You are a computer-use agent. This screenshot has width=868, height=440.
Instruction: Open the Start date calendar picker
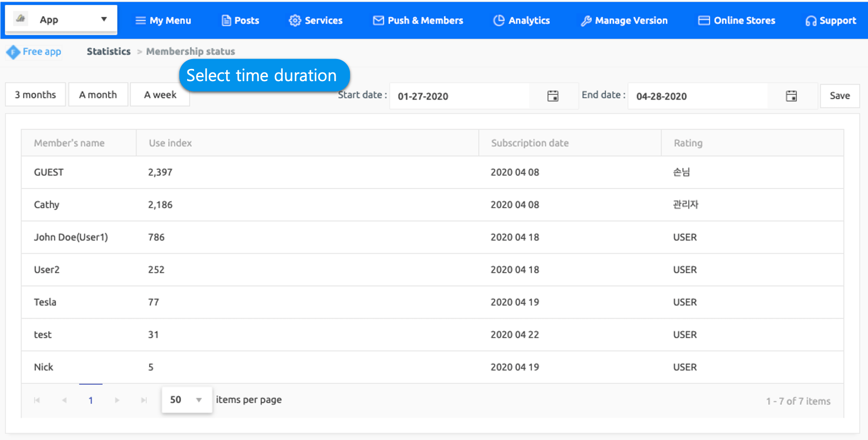coord(553,96)
